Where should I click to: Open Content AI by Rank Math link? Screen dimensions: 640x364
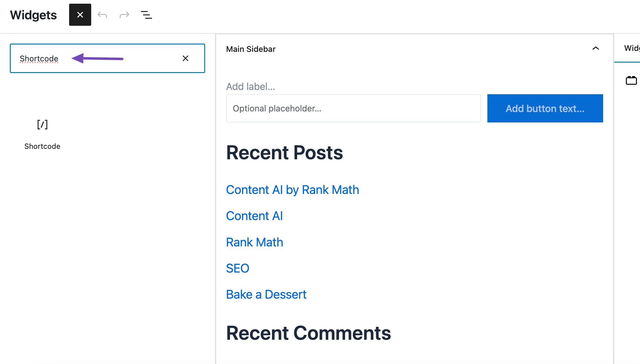[x=292, y=189]
